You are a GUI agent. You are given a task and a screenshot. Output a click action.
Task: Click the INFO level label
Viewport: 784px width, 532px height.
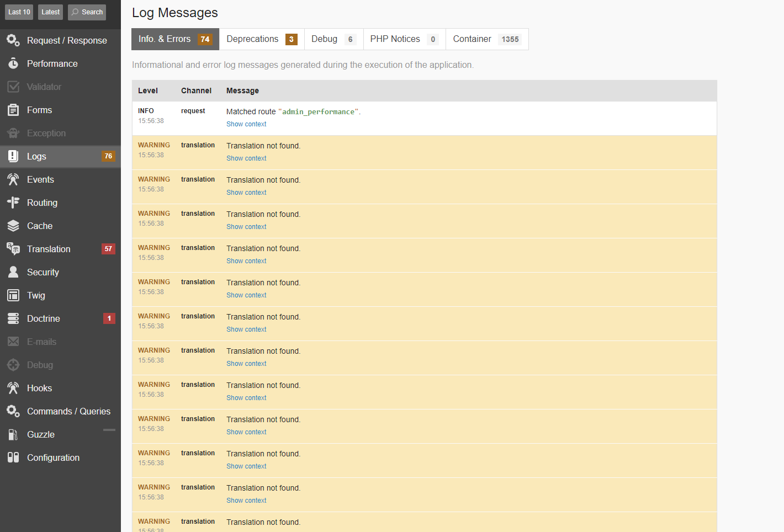coord(146,111)
